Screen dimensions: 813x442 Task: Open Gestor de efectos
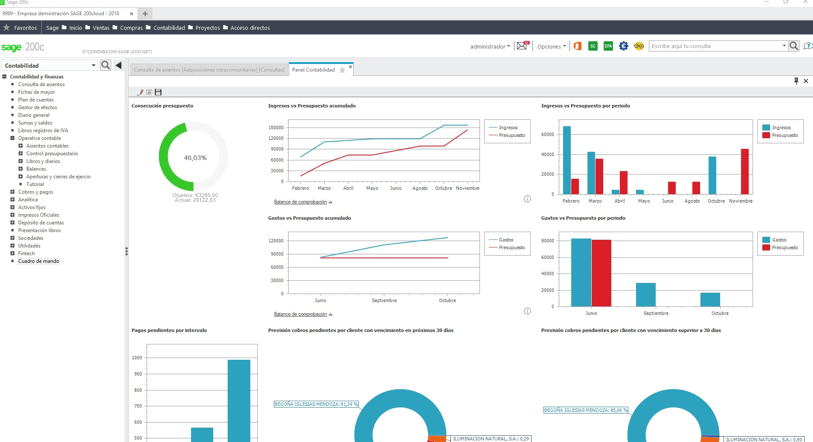pyautogui.click(x=37, y=107)
